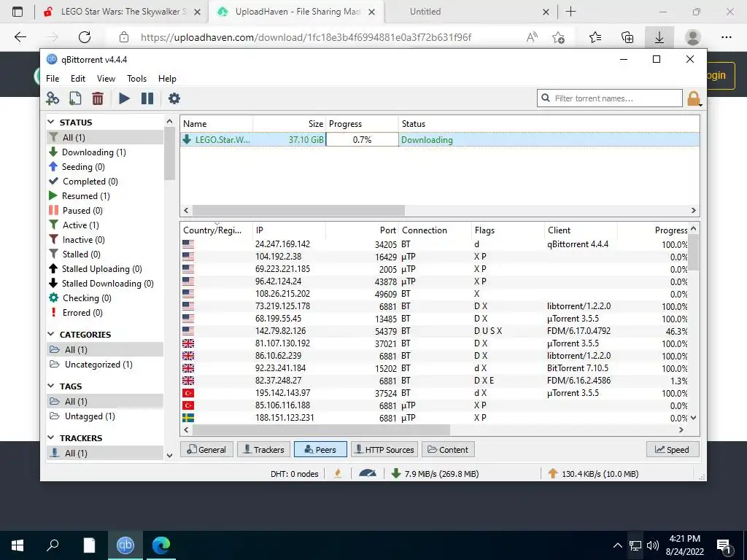
Task: Click the DHT: 0 nodes status text
Action: [294, 474]
